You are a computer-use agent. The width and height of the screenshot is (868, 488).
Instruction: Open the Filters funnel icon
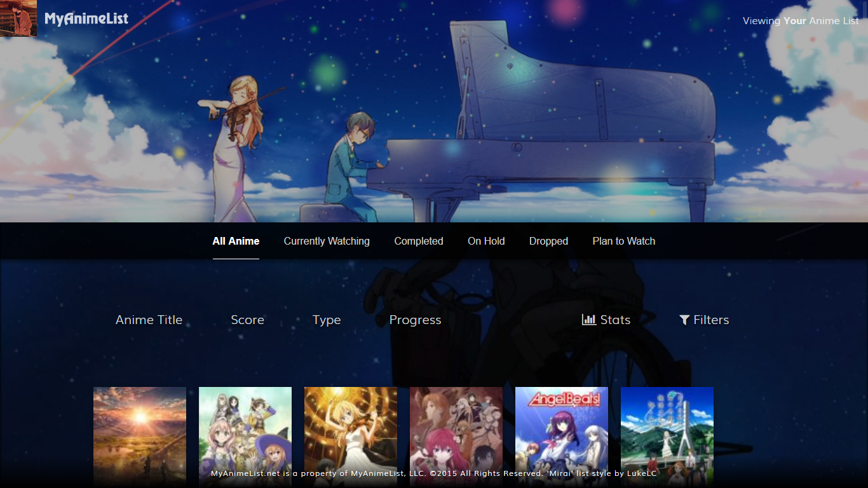(x=684, y=320)
